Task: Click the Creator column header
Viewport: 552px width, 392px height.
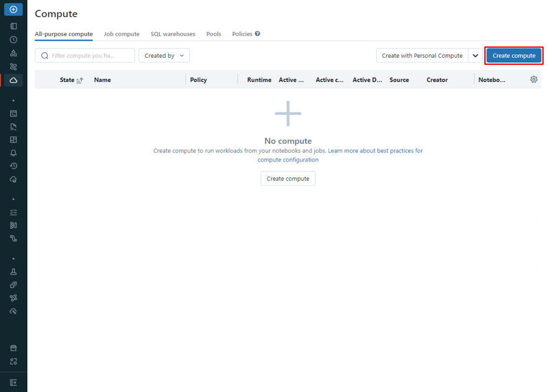Action: (437, 80)
